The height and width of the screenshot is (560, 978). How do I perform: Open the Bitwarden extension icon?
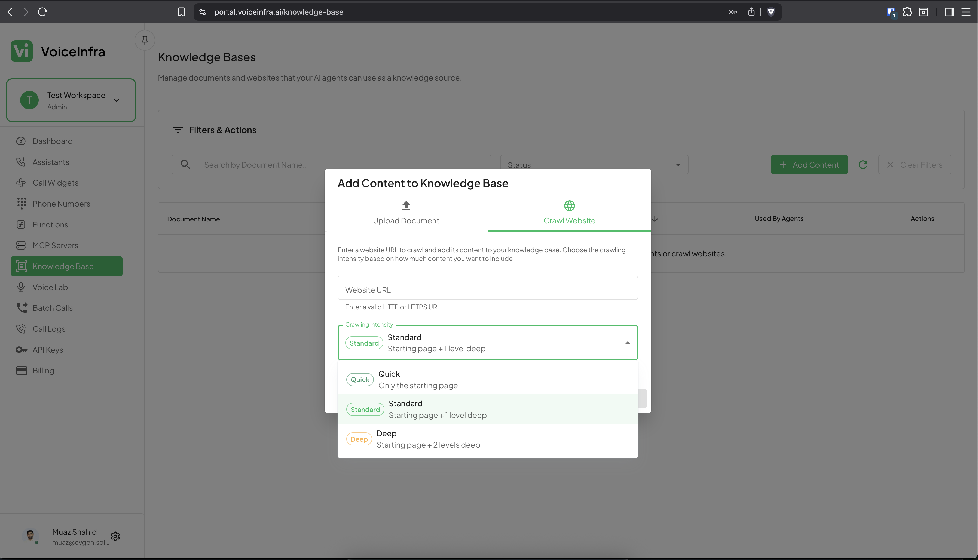tap(891, 12)
